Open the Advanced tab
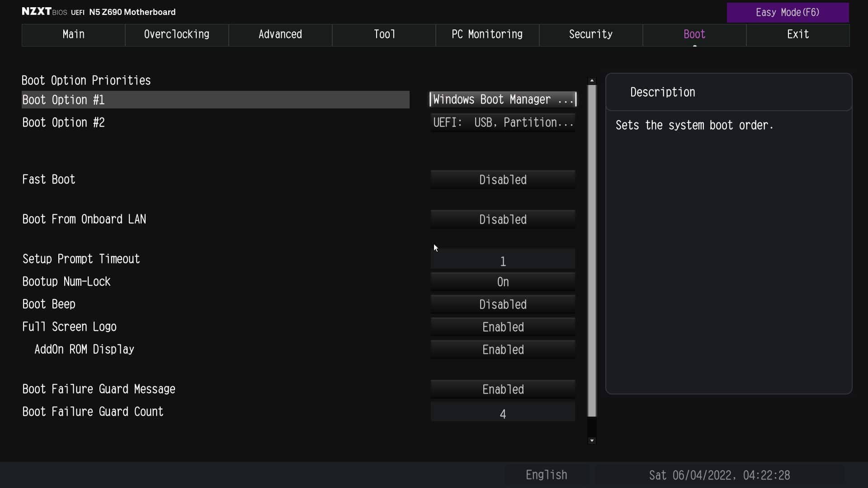The height and width of the screenshot is (488, 868). pyautogui.click(x=280, y=35)
